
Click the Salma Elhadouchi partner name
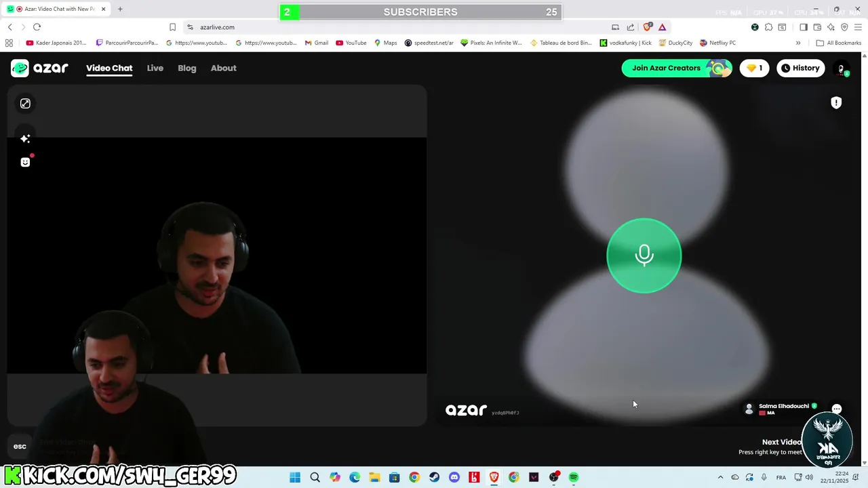pyautogui.click(x=783, y=406)
